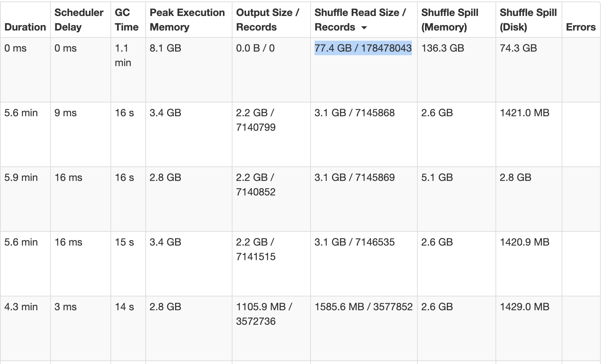Click the sort arrow beside Shuffle Read Size
603x364 pixels.
click(x=364, y=28)
